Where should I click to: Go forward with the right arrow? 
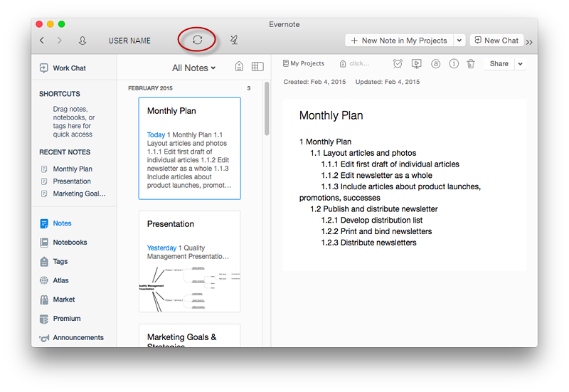click(x=60, y=41)
